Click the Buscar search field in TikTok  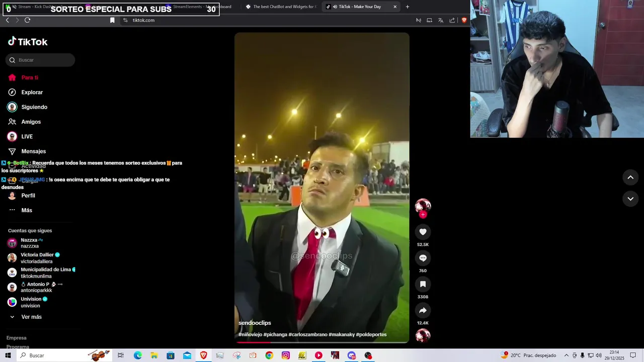pyautogui.click(x=40, y=60)
